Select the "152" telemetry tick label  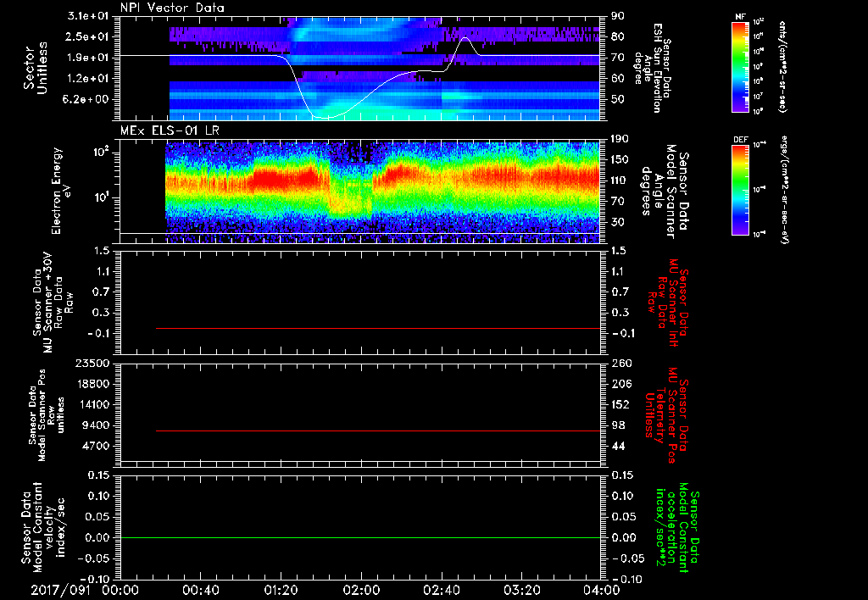621,404
